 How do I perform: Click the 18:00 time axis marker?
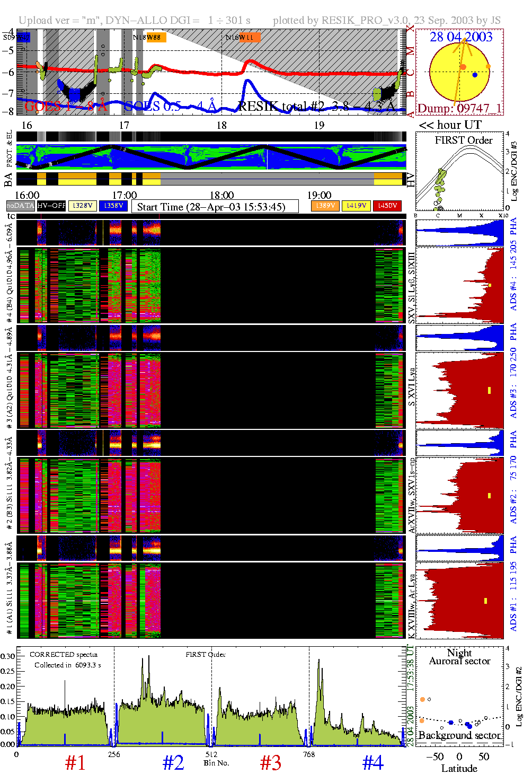(221, 196)
